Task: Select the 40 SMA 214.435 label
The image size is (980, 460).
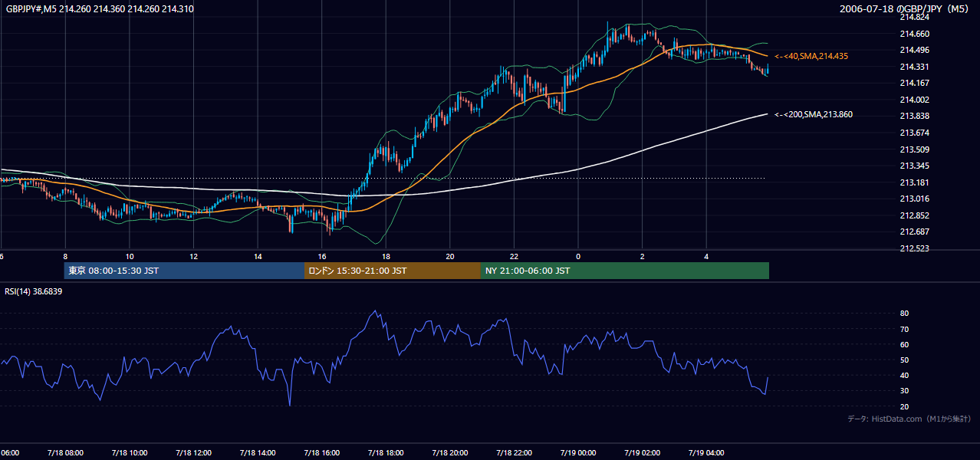Action: [811, 57]
